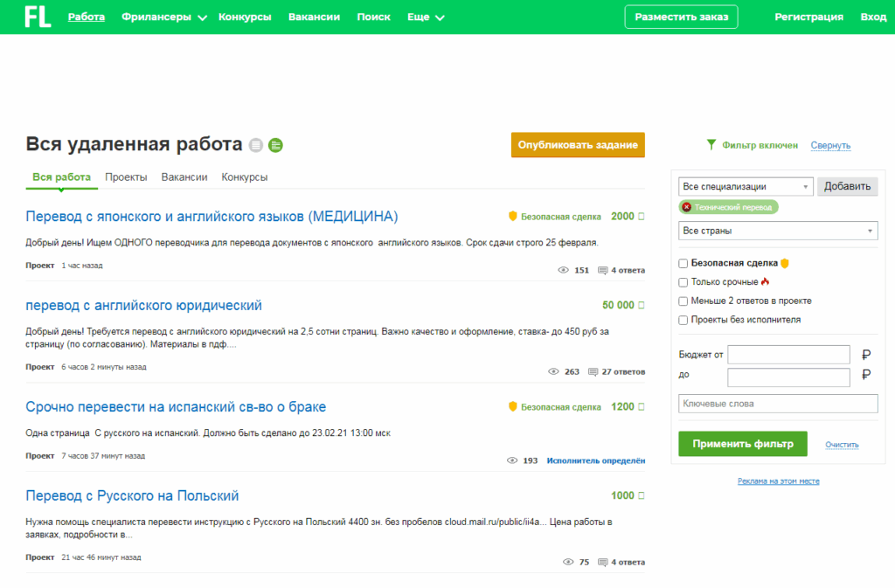Switch to the 'Проекты' tab
The height and width of the screenshot is (588, 895).
click(126, 177)
